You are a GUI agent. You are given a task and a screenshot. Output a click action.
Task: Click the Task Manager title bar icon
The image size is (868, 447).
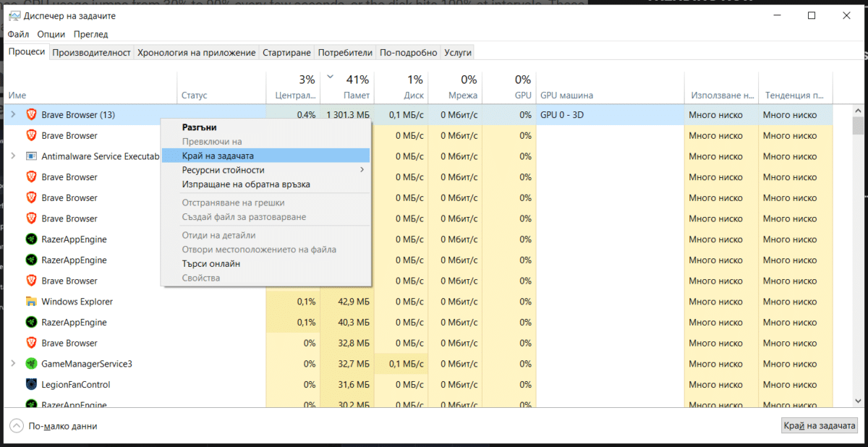tap(14, 16)
